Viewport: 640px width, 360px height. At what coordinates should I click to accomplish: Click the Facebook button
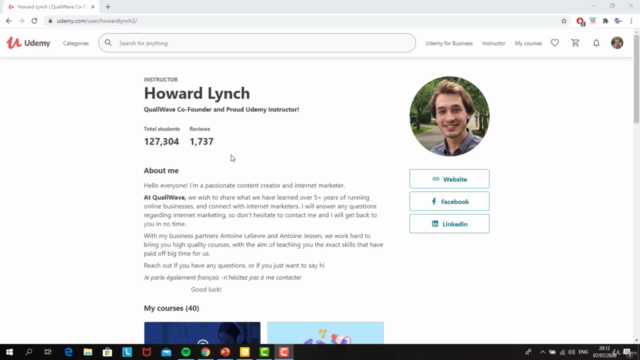[x=449, y=202]
